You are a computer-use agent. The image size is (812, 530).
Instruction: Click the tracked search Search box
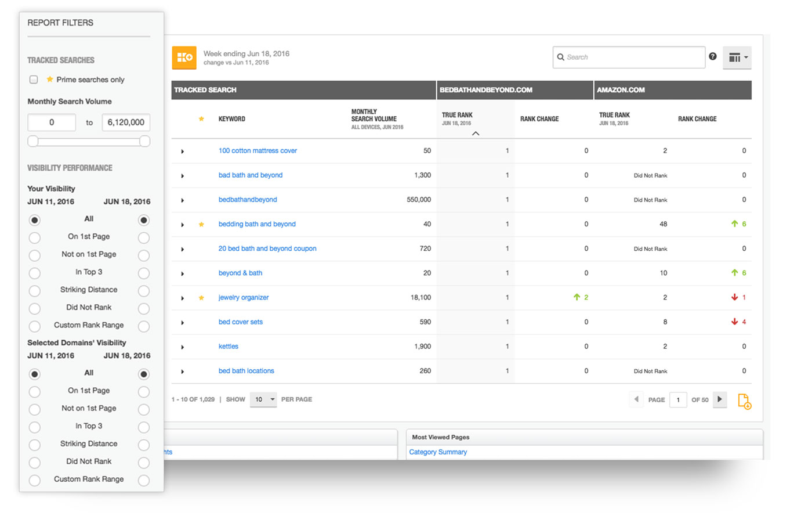[x=629, y=57]
